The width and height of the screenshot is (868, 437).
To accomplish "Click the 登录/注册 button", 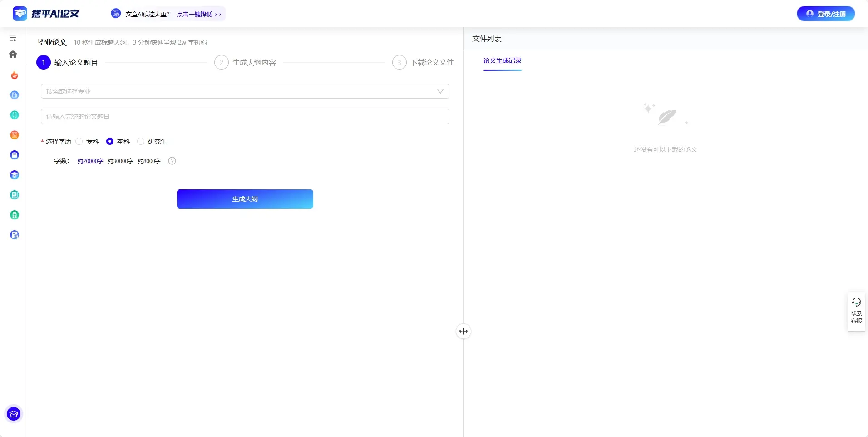I will click(826, 14).
